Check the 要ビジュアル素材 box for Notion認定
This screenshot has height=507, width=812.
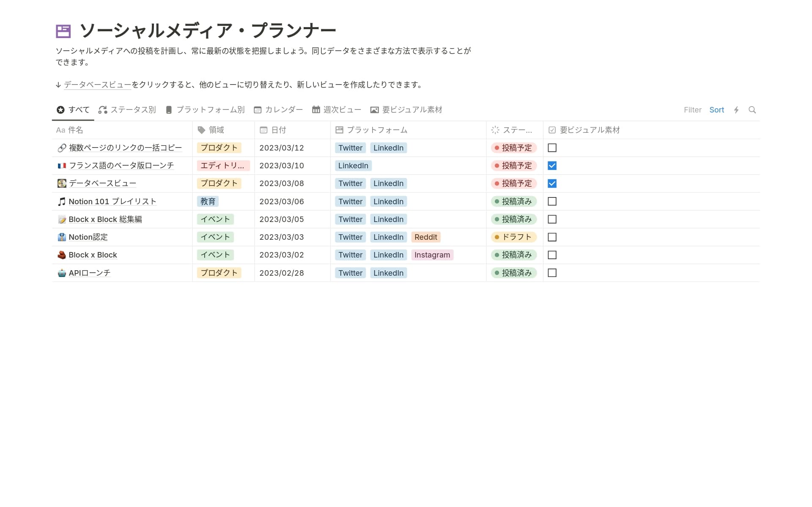coord(552,237)
